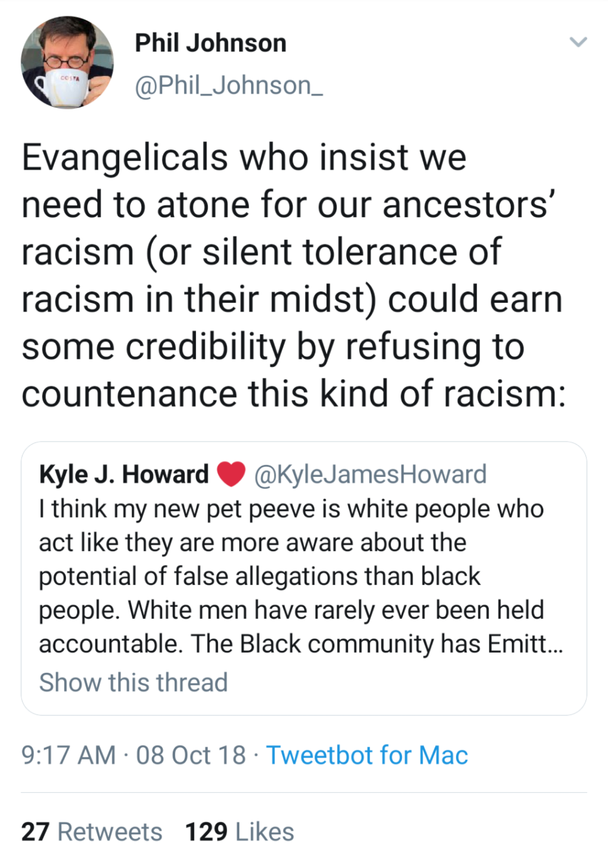
Task: View the 129 Likes list
Action: tap(239, 831)
